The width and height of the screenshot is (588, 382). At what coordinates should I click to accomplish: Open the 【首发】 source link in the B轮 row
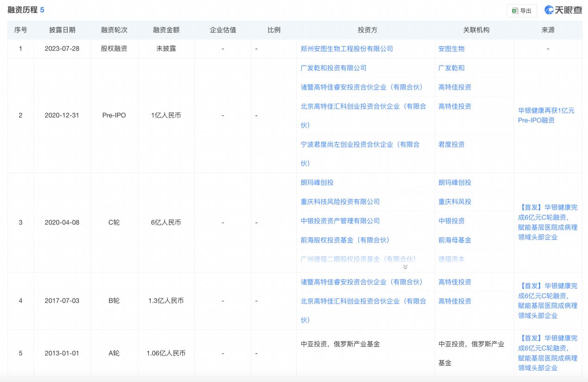coord(548,300)
